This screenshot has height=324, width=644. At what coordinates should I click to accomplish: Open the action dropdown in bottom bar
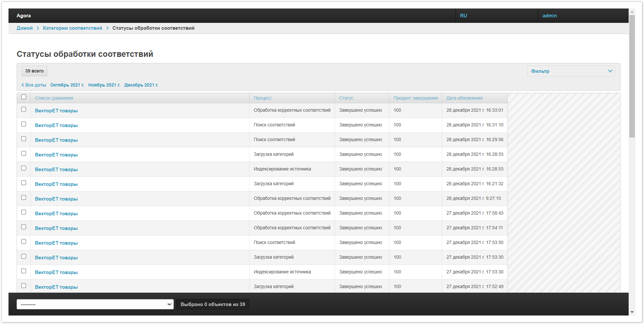[x=95, y=304]
